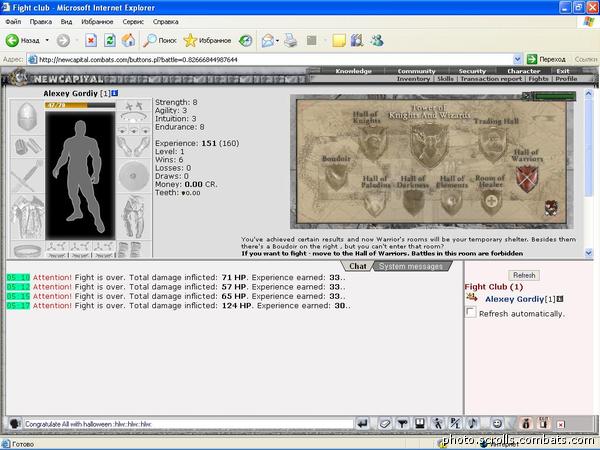The width and height of the screenshot is (600, 450).
Task: Open the crossed swords weapon slot
Action: point(27,176)
